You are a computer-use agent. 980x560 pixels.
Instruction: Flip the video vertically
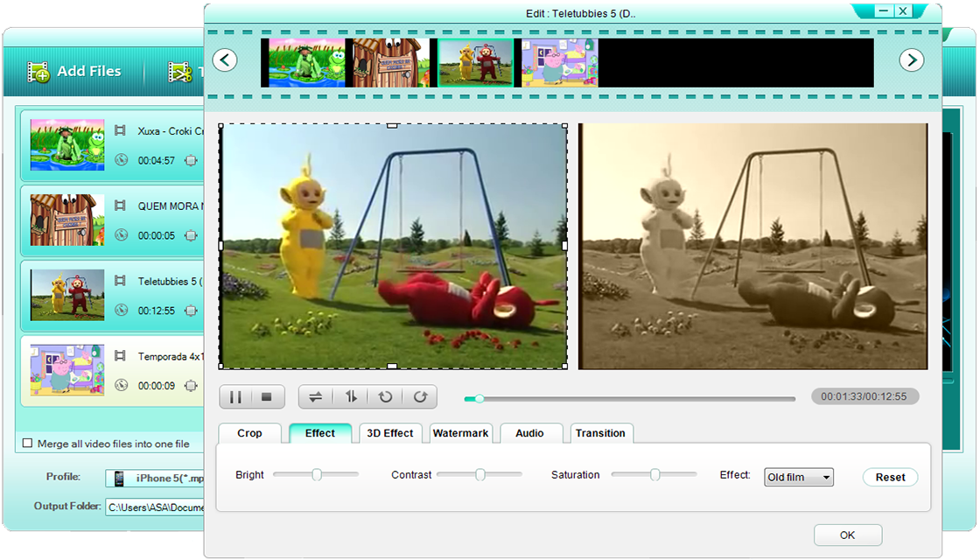[x=351, y=397]
